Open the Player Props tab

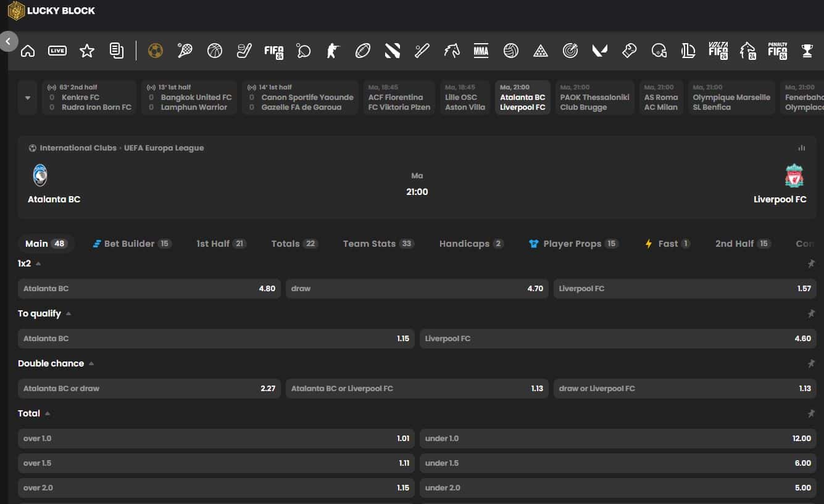573,244
